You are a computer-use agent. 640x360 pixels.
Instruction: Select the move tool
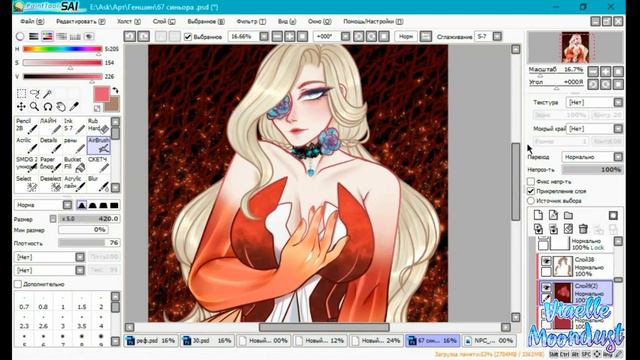click(21, 107)
